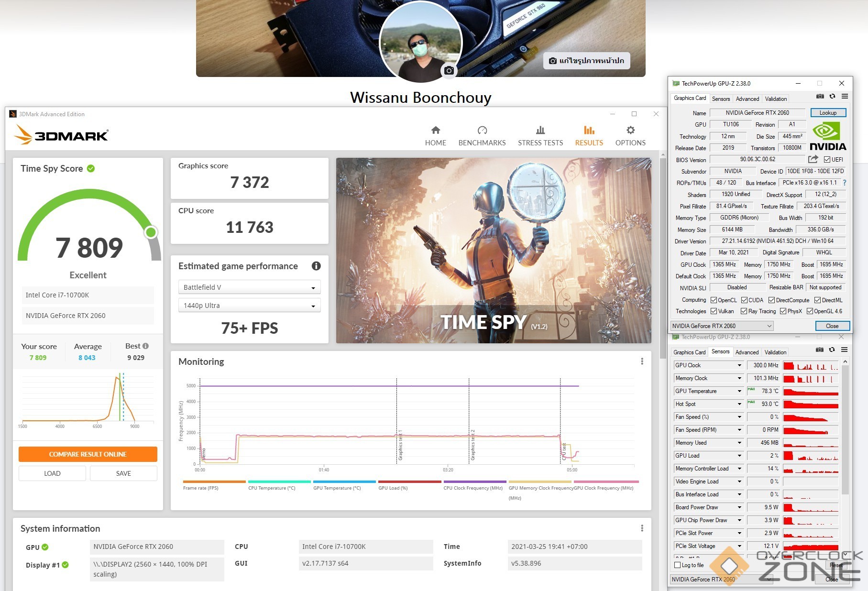Click the GPU-Z screenshot camera icon
Viewport: 868px width, 591px height.
tap(820, 97)
